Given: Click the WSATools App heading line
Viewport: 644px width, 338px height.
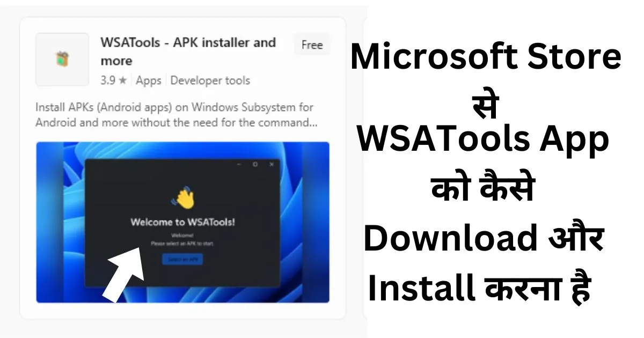Looking at the screenshot, I should pos(484,142).
